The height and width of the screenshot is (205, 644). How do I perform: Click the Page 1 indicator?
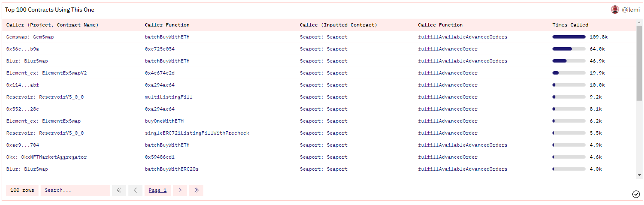point(158,191)
